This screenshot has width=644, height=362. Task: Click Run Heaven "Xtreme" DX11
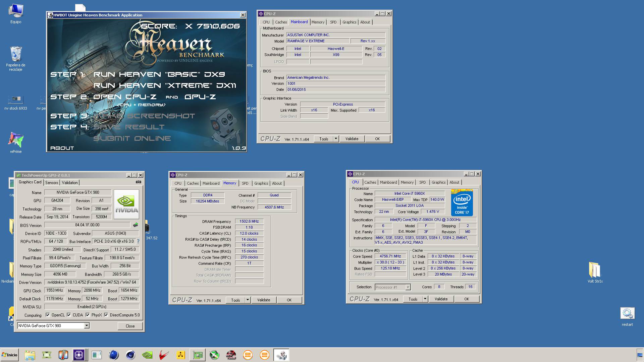coord(165,85)
